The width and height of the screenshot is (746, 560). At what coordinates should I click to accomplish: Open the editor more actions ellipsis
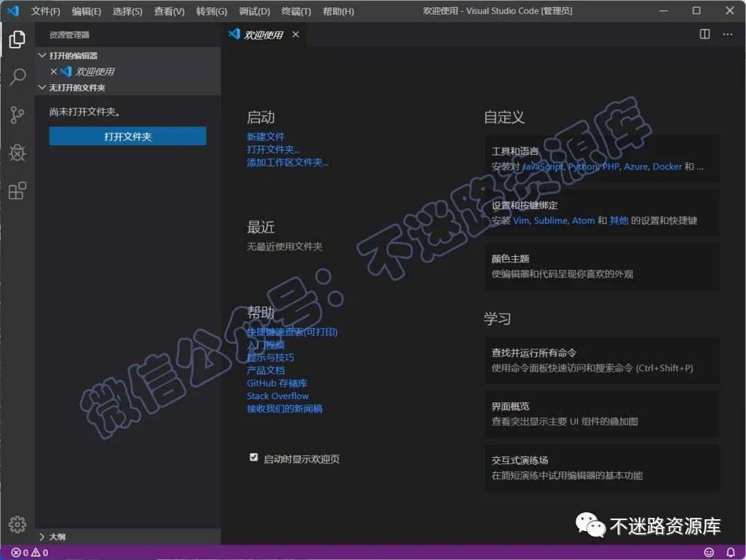tap(727, 34)
